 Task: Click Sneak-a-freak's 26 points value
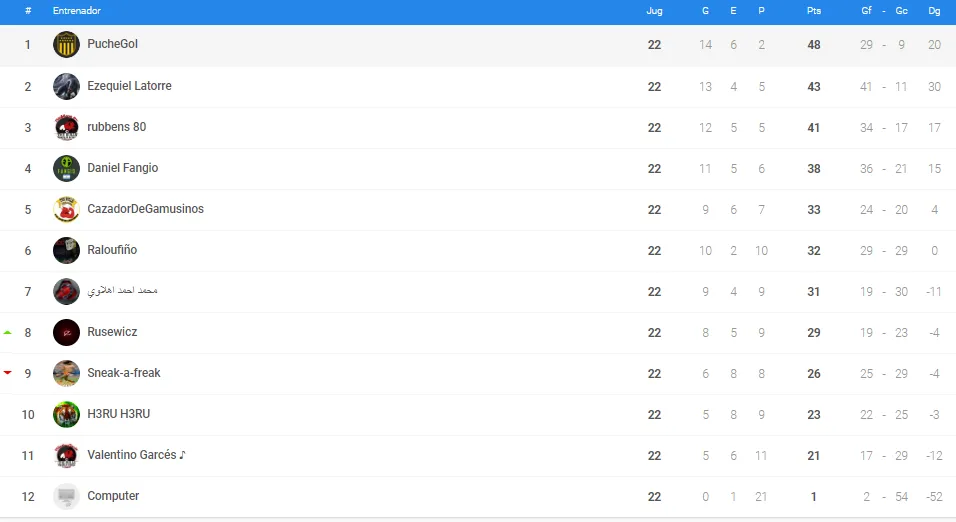click(814, 373)
